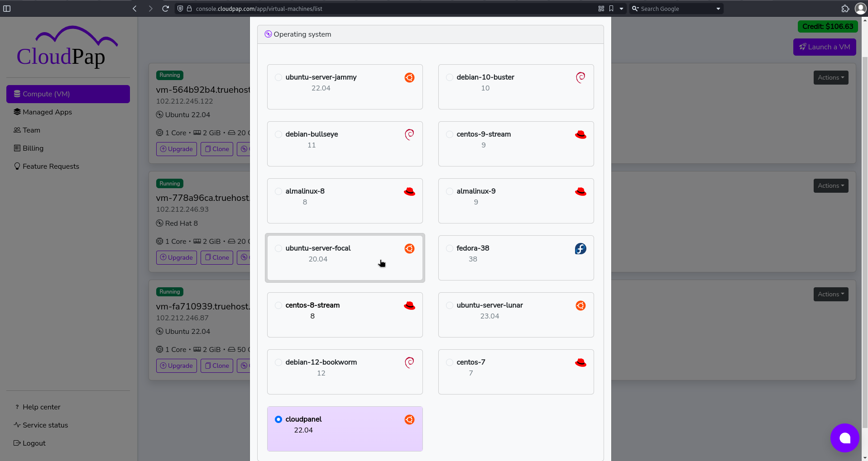Click the chat support bubble

844,437
